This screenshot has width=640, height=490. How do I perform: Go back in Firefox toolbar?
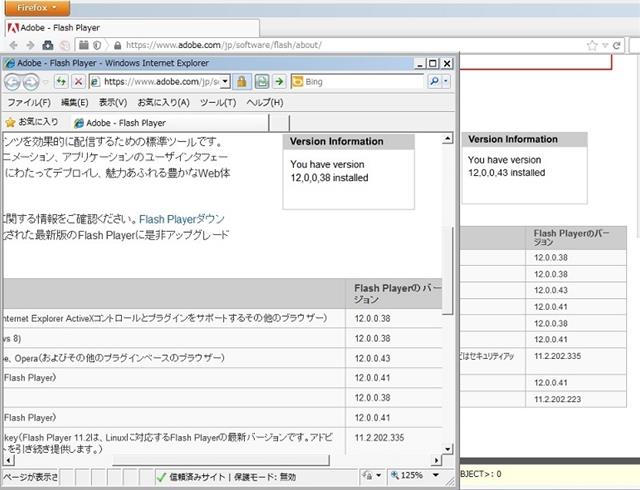tap(13, 45)
